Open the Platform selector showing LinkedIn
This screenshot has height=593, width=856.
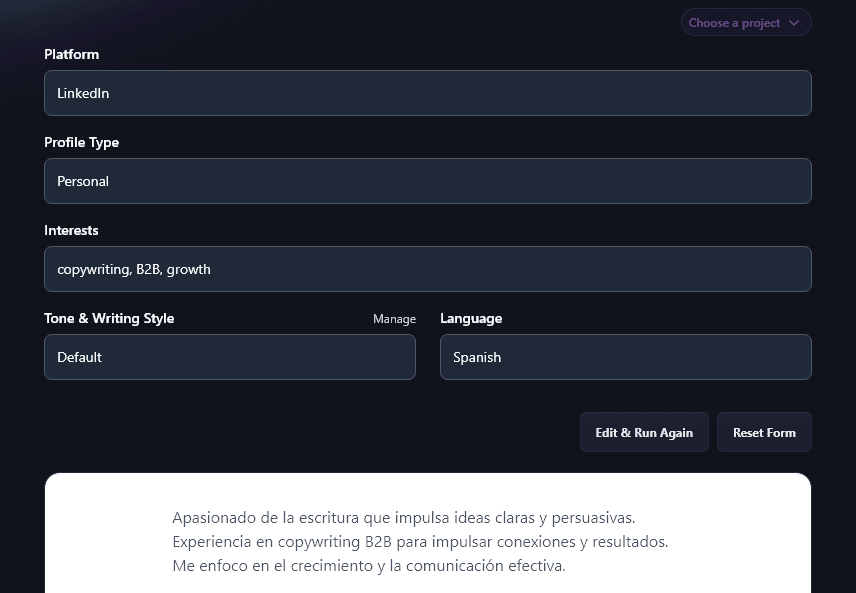coord(428,93)
